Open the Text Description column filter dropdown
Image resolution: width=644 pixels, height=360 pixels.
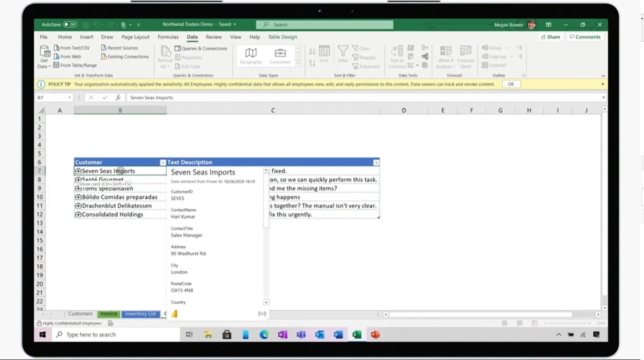pos(376,163)
